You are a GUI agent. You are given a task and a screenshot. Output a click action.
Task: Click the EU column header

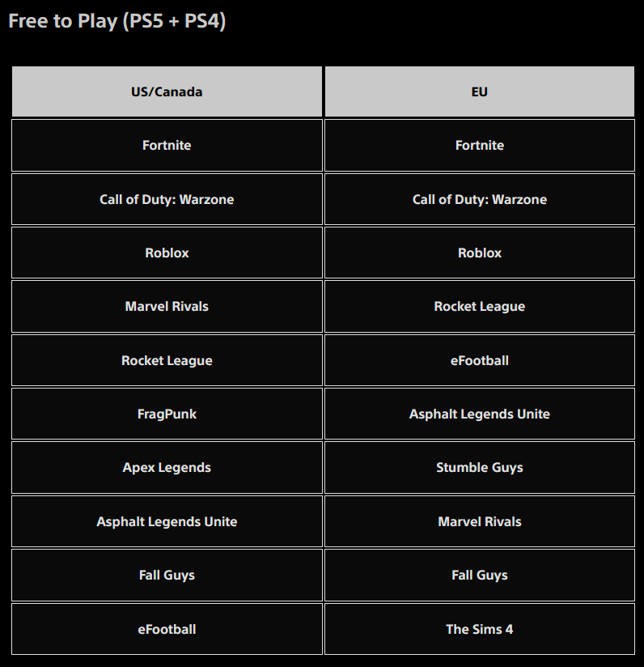(479, 91)
